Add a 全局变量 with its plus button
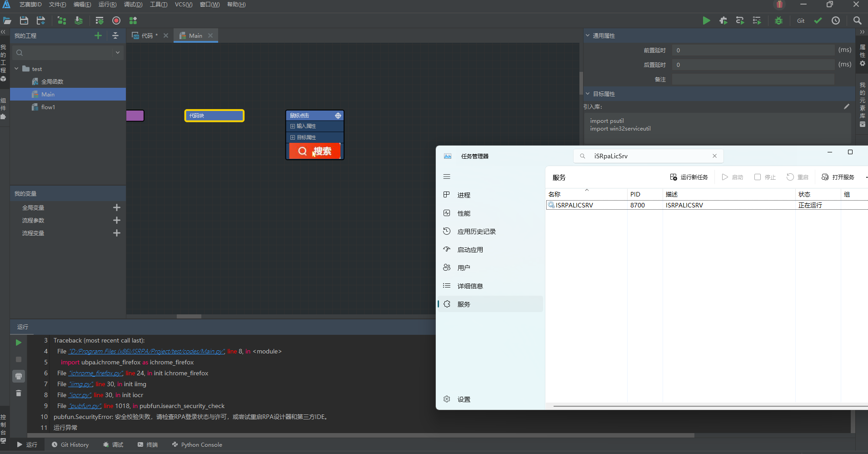868x454 pixels. point(117,207)
